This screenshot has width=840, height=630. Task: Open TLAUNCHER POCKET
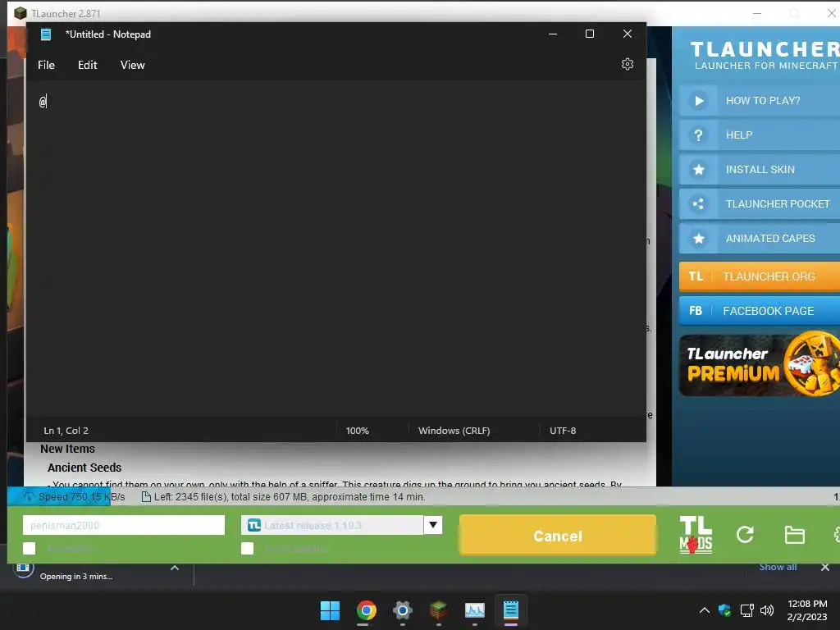click(760, 203)
